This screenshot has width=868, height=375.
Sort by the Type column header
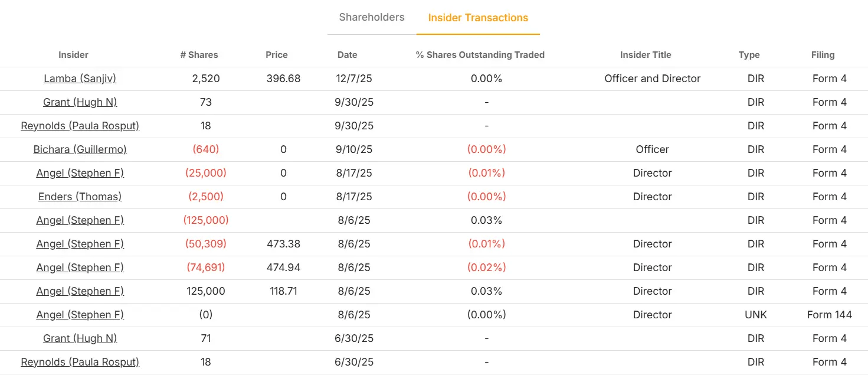pyautogui.click(x=749, y=55)
